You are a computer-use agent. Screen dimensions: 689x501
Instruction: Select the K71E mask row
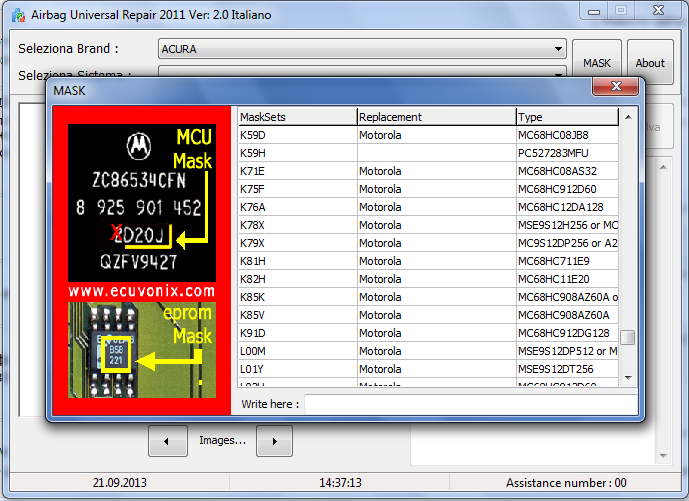(x=428, y=171)
